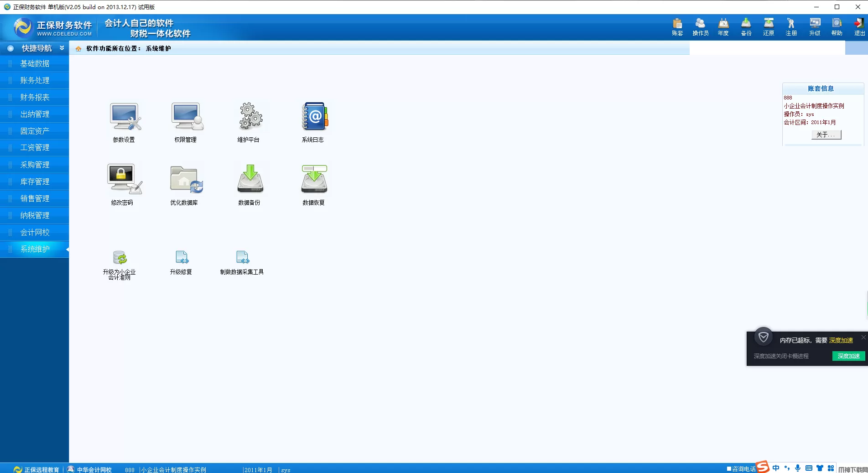Screen dimensions: 868x473
Task: Start 数据恢复 data recovery
Action: point(314,185)
